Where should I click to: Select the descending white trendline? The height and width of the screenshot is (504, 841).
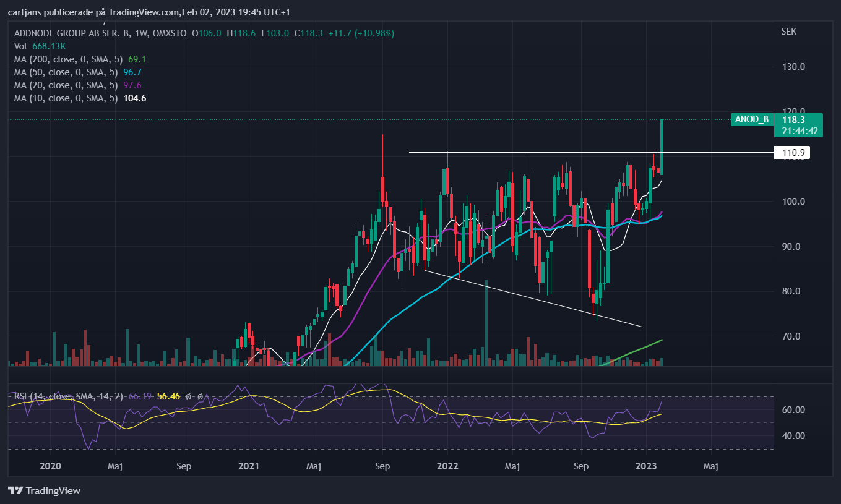point(533,298)
